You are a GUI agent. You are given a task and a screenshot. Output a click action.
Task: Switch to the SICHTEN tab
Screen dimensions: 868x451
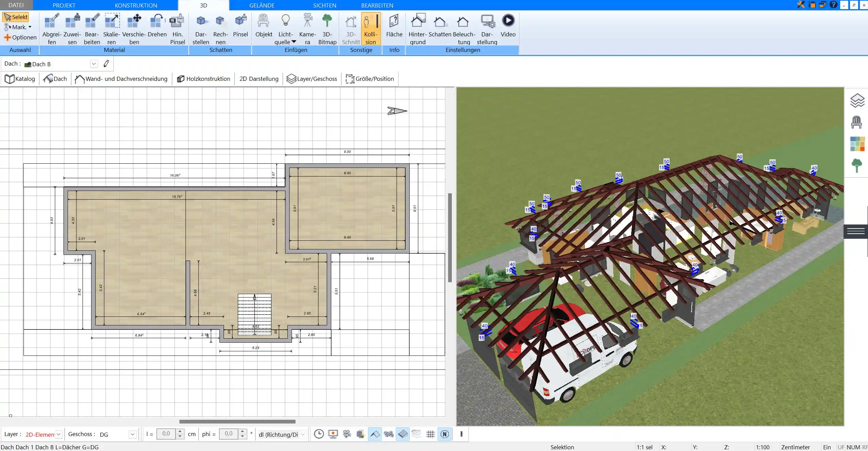324,5
